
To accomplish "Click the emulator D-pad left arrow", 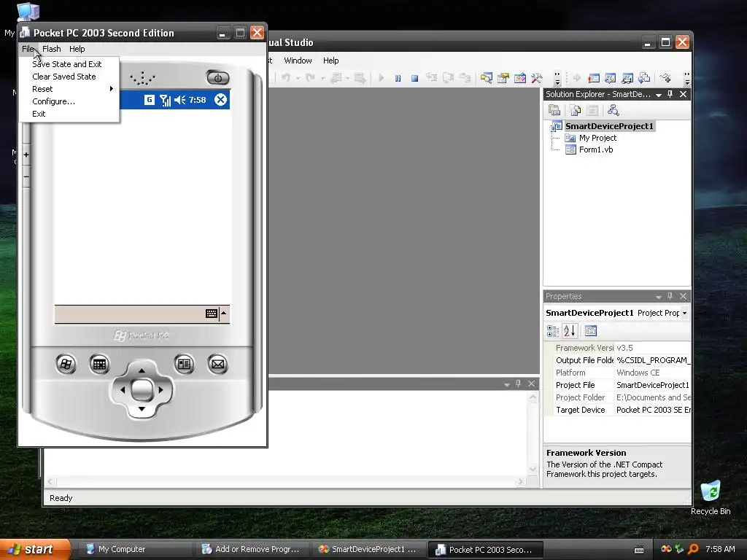I will click(123, 390).
